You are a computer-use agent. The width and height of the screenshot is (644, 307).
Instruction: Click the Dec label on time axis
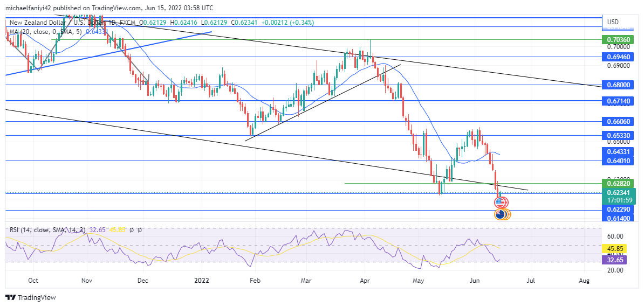pyautogui.click(x=143, y=281)
